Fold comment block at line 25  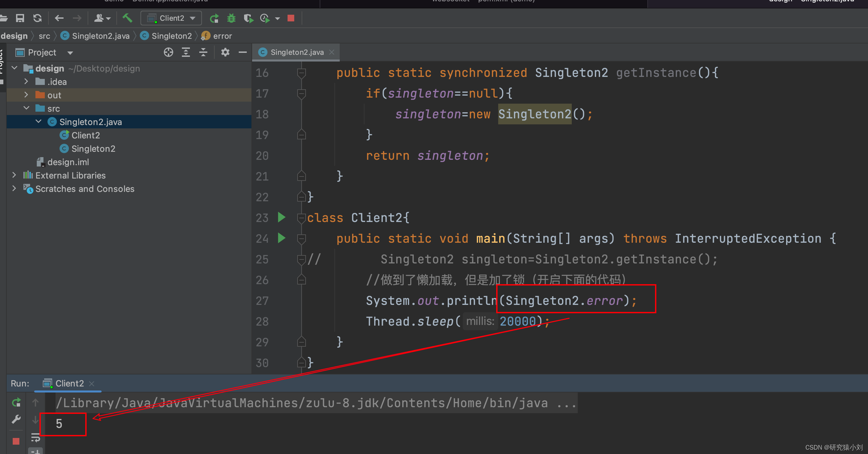pos(302,259)
